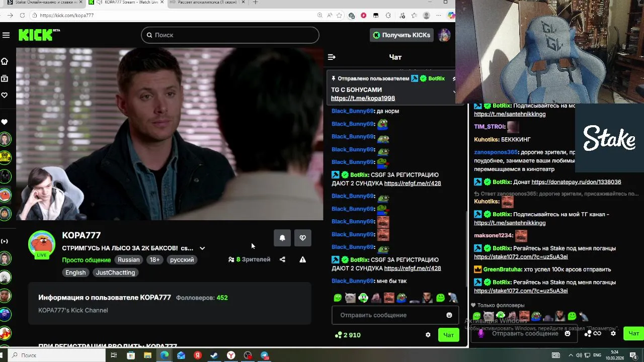
Task: Click the 8 Зрителей viewer count
Action: coord(249,259)
